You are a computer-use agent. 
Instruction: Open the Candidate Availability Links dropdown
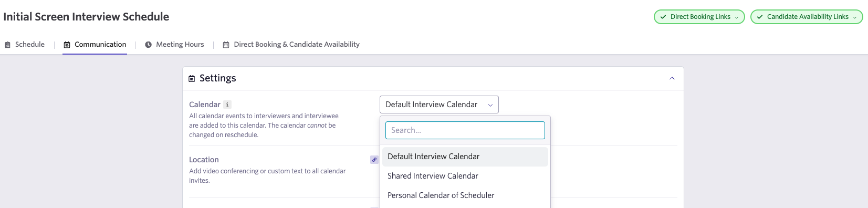[807, 17]
